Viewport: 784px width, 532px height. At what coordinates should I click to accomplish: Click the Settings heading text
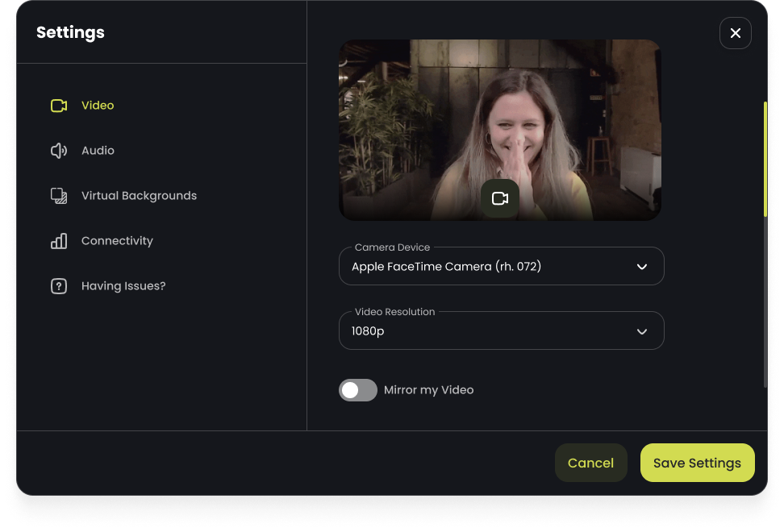click(70, 32)
